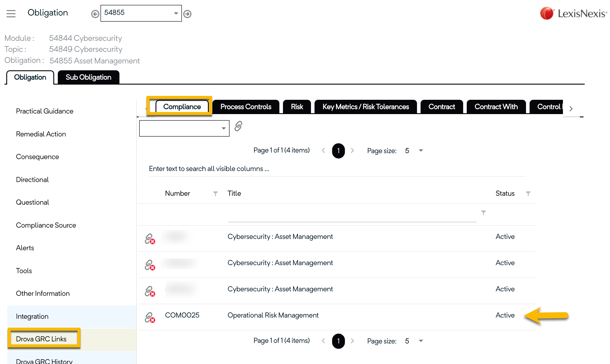Go to next obligation arrow
The image size is (610, 364).
pos(187,14)
